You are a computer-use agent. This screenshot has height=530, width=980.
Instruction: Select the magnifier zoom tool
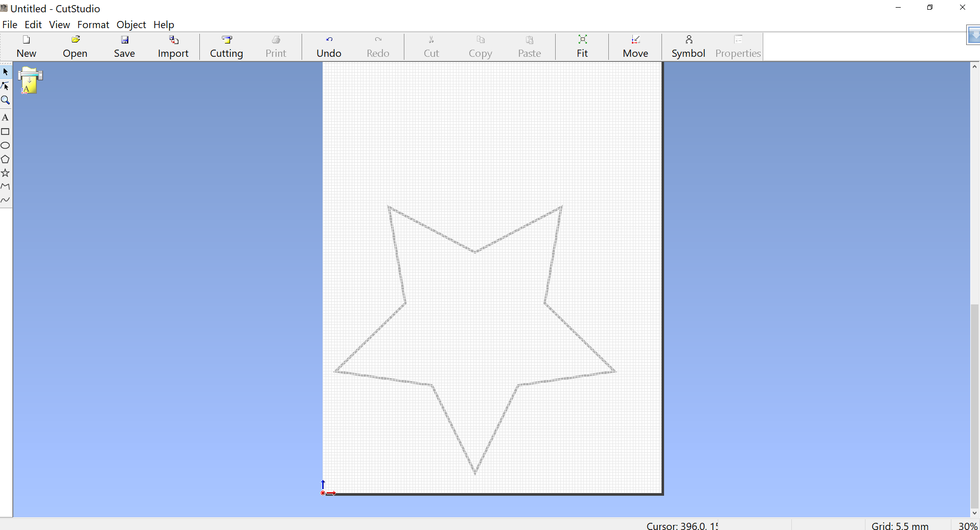[x=6, y=100]
